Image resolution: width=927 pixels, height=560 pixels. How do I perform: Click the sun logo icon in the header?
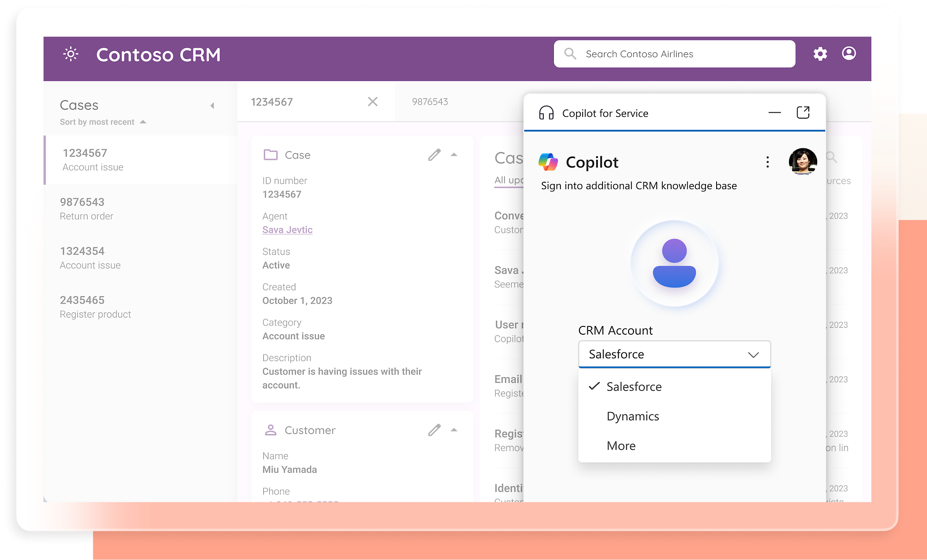point(71,54)
